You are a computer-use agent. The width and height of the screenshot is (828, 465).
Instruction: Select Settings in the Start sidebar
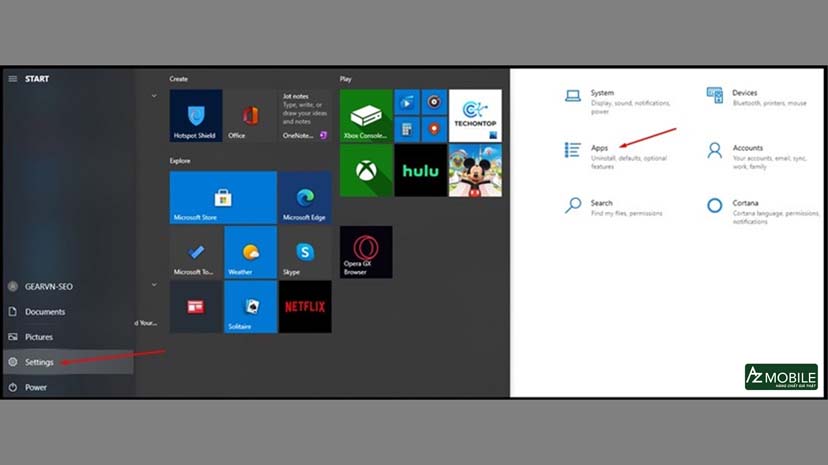coord(40,362)
